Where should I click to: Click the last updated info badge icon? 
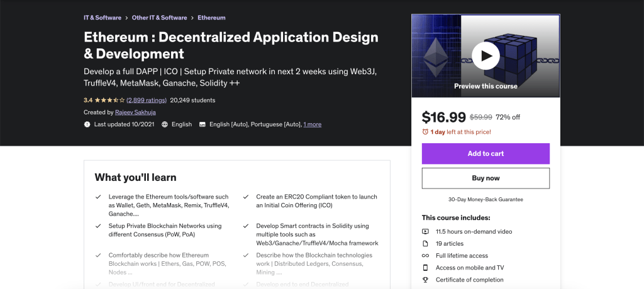(x=87, y=124)
